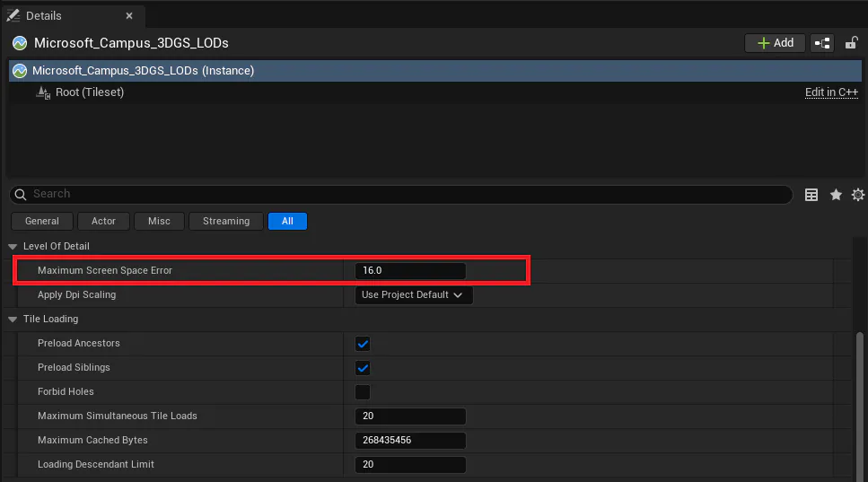Open the Blueprint/script hierarchy icon
Image resolution: width=868 pixels, height=482 pixels.
point(822,43)
